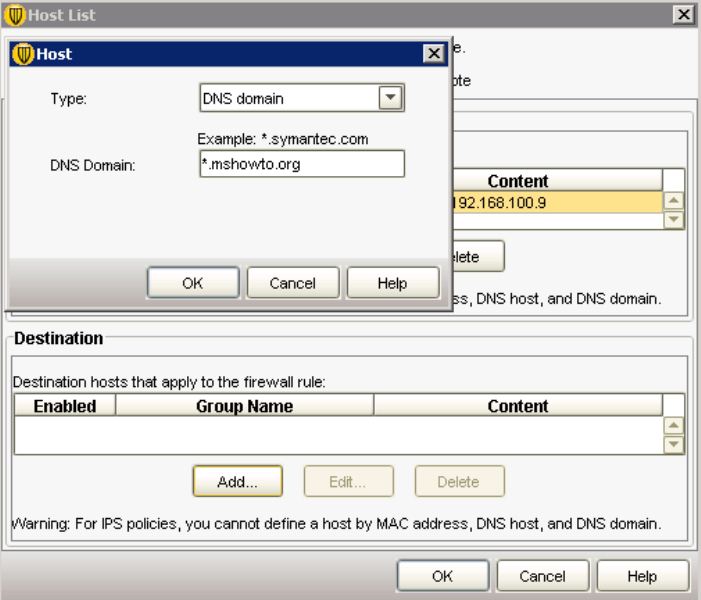
Task: Click destination Content column header
Action: (x=518, y=406)
